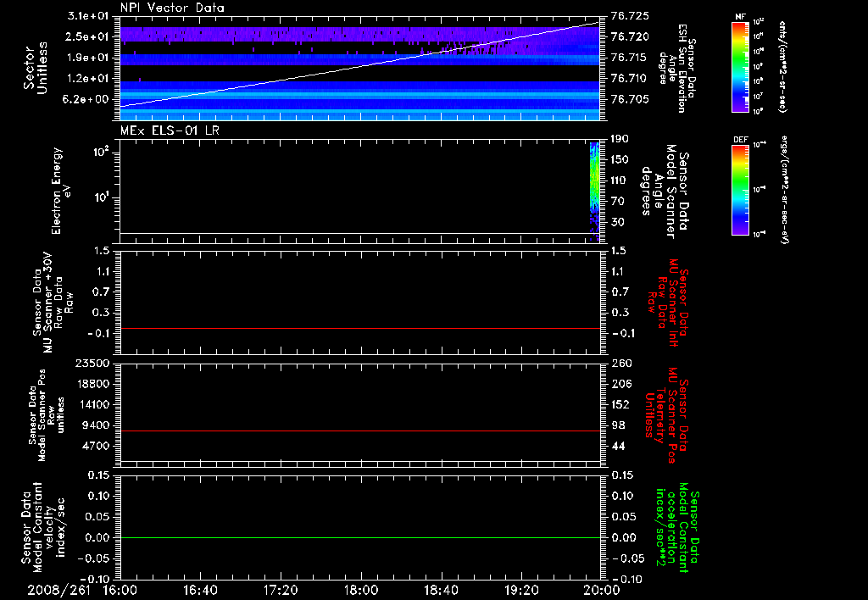This screenshot has height=600, width=868.
Task: Click the 'Sector Unitless' axis label
Action: click(36, 68)
